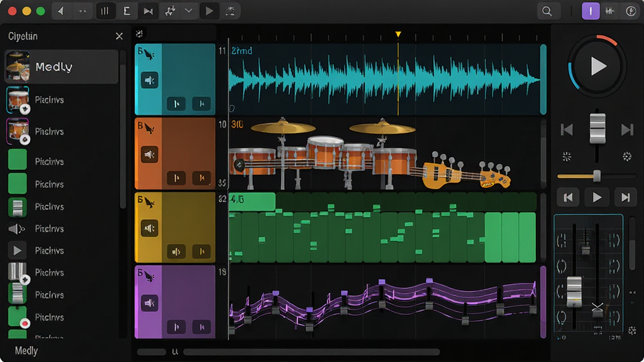The width and height of the screenshot is (644, 362).
Task: Click the Medly label at the bottom left
Action: (26, 351)
